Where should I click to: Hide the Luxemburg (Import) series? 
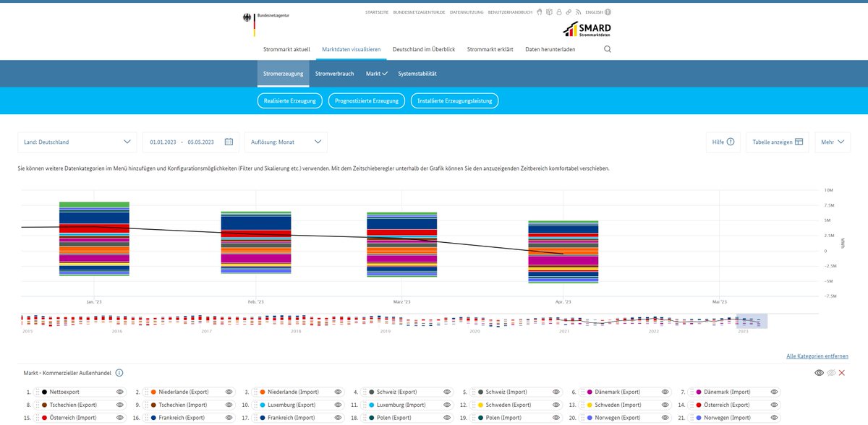447,405
